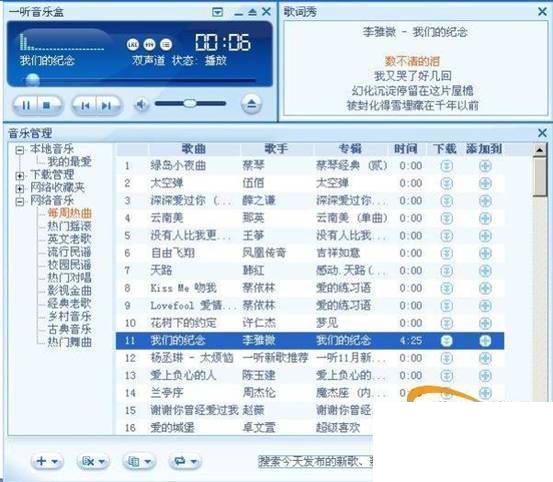Click the search box for new songs
This screenshot has width=553, height=482.
point(316,461)
